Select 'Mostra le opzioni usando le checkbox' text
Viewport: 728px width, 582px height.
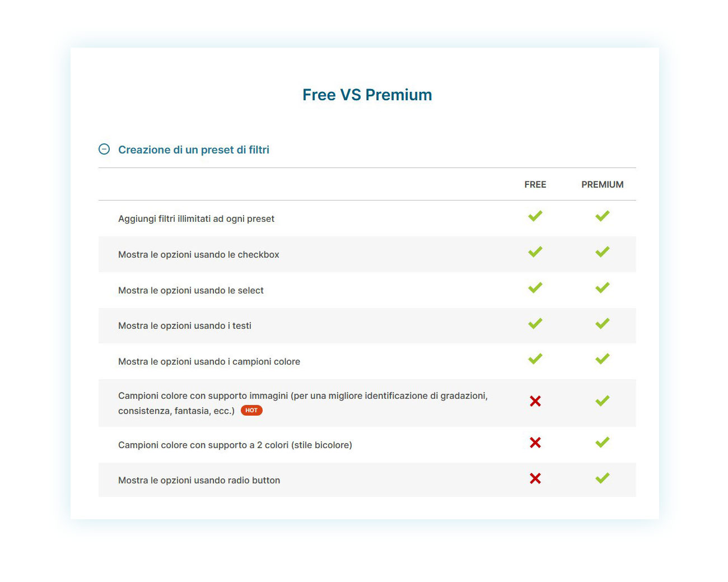pyautogui.click(x=199, y=254)
